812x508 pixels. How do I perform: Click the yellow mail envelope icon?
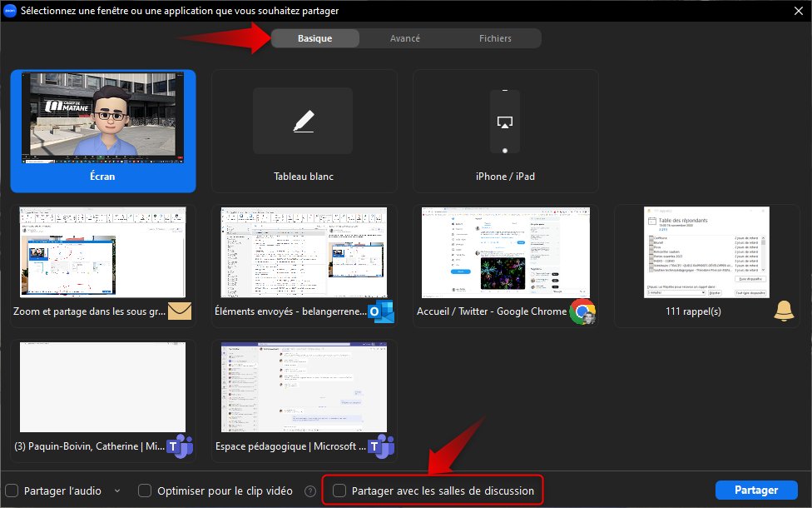point(180,311)
